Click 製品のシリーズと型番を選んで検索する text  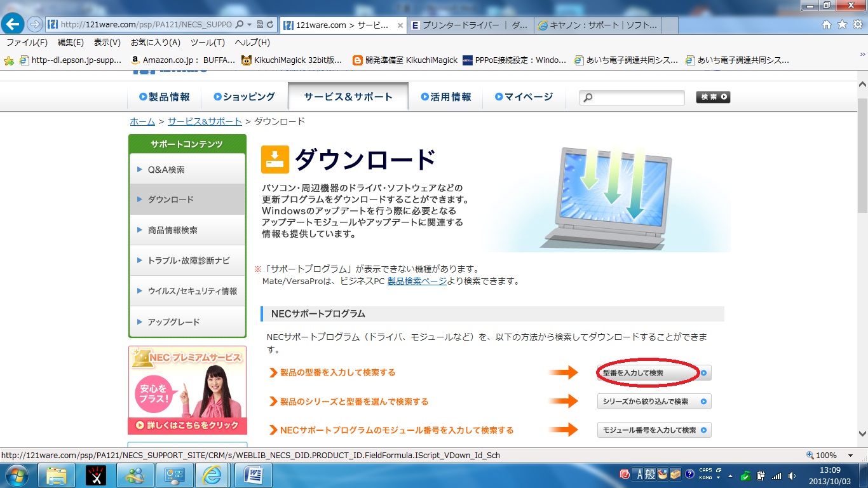pyautogui.click(x=355, y=402)
